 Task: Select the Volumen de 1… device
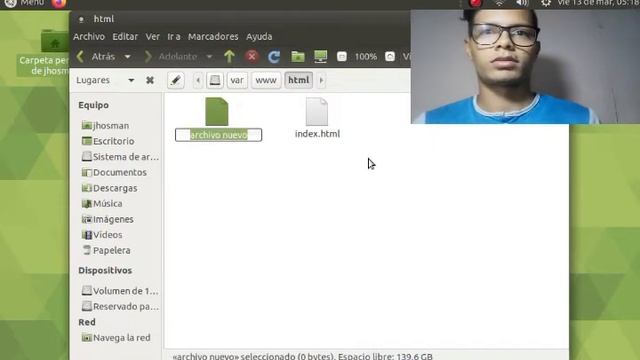coord(120,291)
